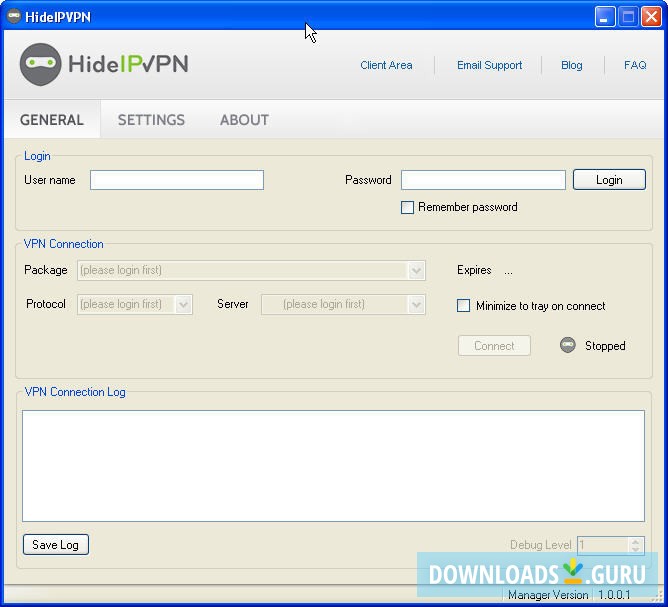
Task: Switch to the GENERAL tab
Action: pos(52,120)
